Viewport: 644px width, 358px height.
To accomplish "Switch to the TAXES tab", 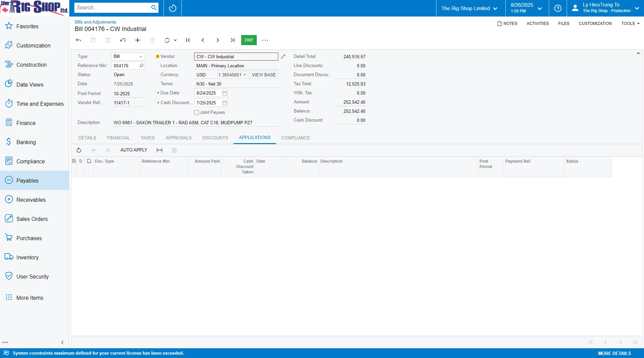I will pyautogui.click(x=148, y=138).
